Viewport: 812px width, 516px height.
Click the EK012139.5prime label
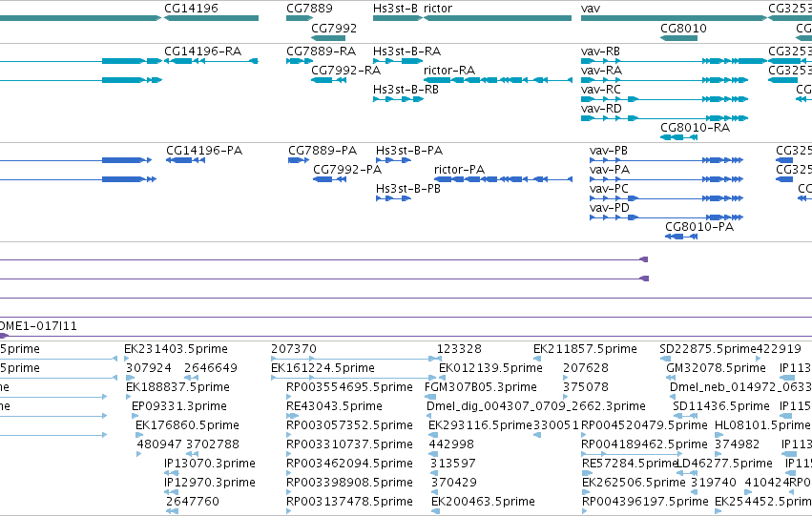tap(491, 368)
